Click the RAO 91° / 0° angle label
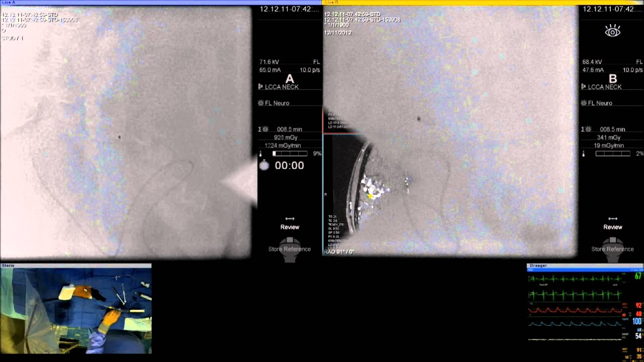The image size is (644, 362). (x=340, y=251)
